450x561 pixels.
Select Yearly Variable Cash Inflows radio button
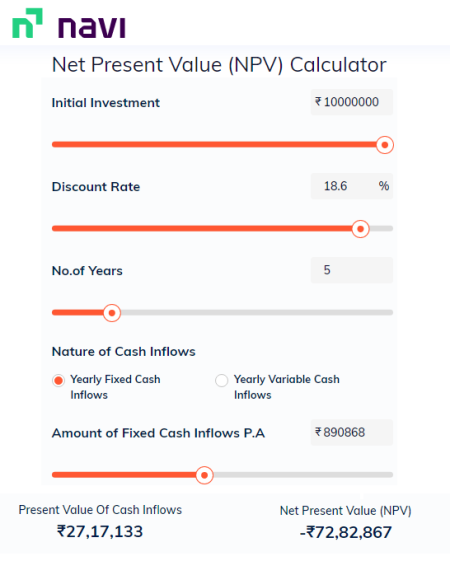[x=221, y=380]
